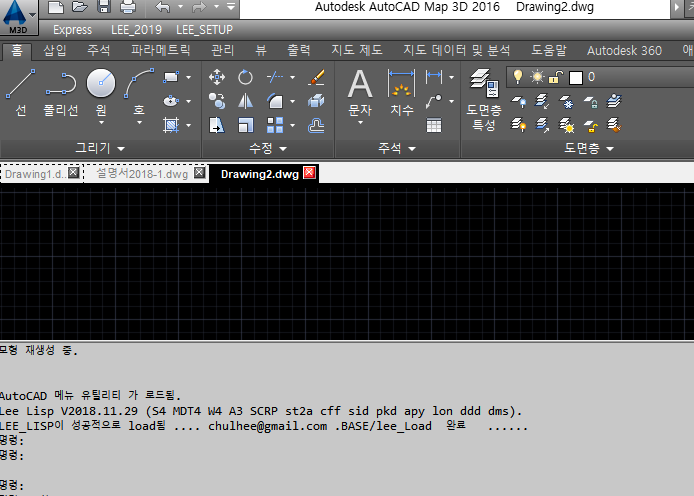This screenshot has height=496, width=694.
Task: Select the Ellipse draw tool
Action: click(x=171, y=101)
